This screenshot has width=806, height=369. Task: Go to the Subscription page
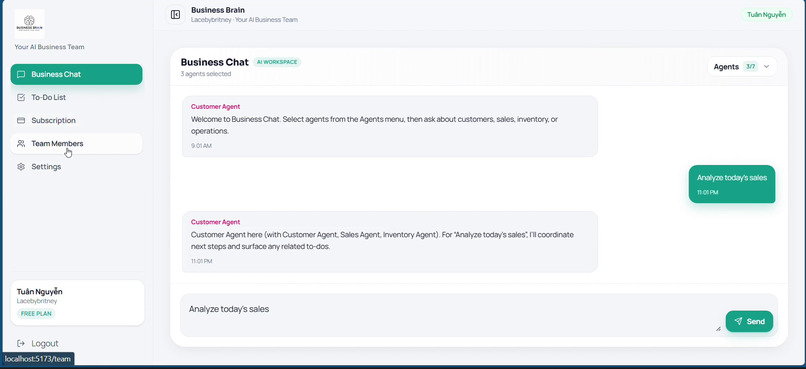click(77, 120)
